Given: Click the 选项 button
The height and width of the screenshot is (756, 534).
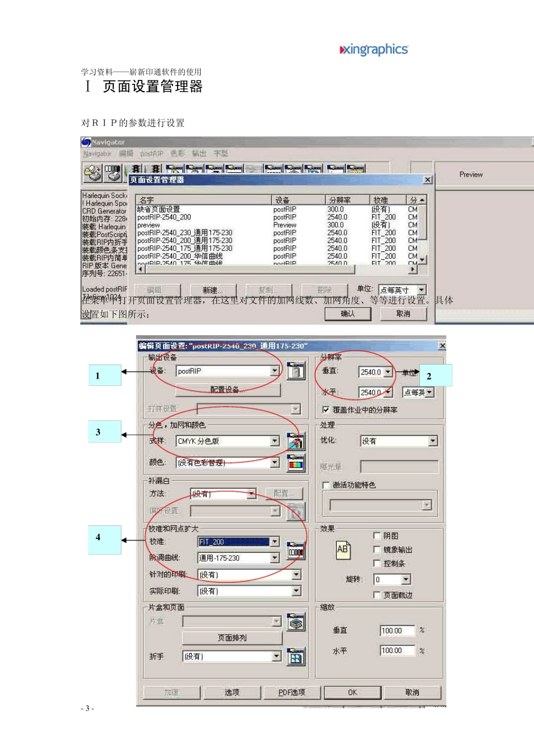Looking at the screenshot, I should 232,692.
